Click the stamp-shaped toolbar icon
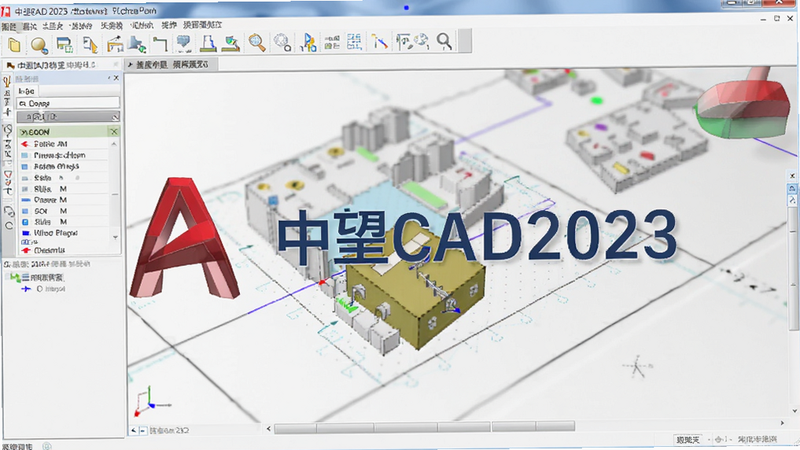The height and width of the screenshot is (450, 800). [x=208, y=43]
